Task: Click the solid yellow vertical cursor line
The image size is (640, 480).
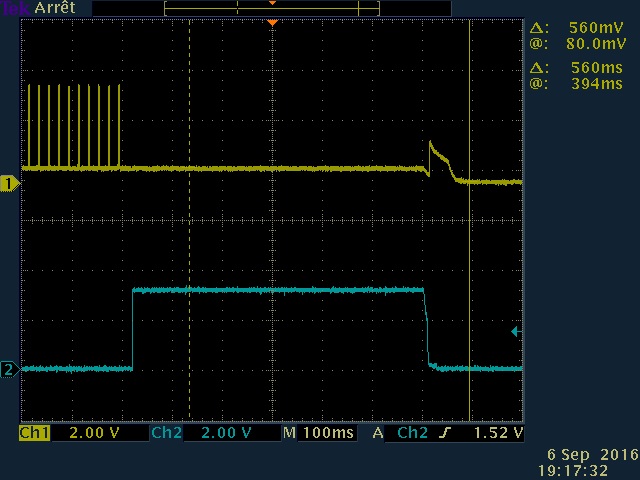Action: coord(470,220)
